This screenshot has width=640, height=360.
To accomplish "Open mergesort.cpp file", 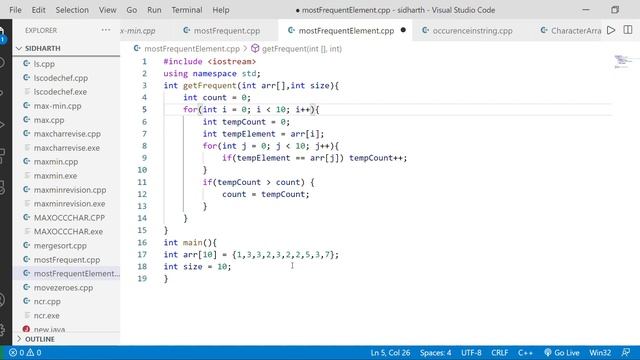I will 60,246.
